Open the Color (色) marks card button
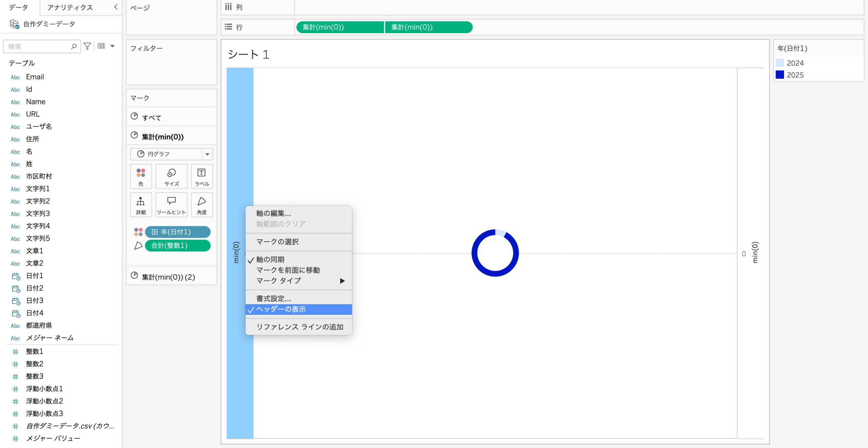Image resolution: width=868 pixels, height=448 pixels. coord(141,176)
